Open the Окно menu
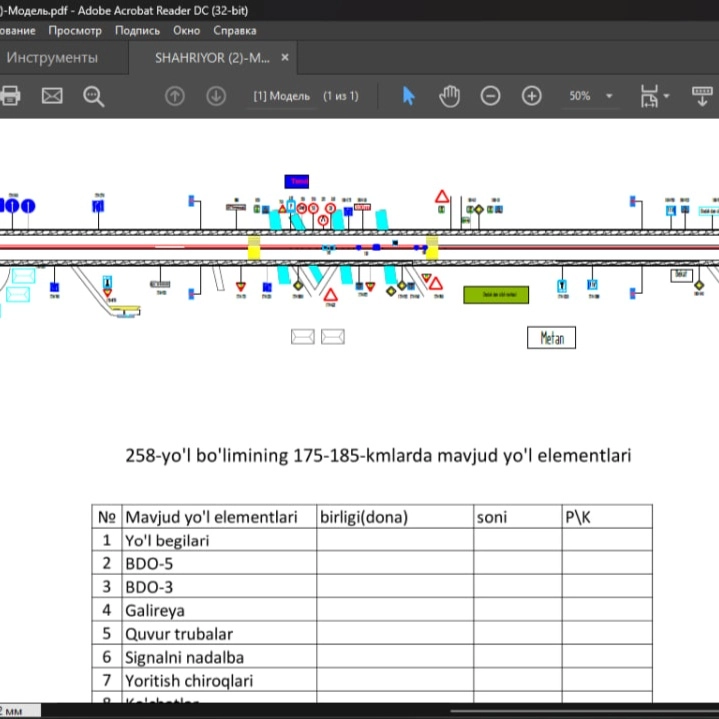Viewport: 719px width, 719px height. (186, 30)
